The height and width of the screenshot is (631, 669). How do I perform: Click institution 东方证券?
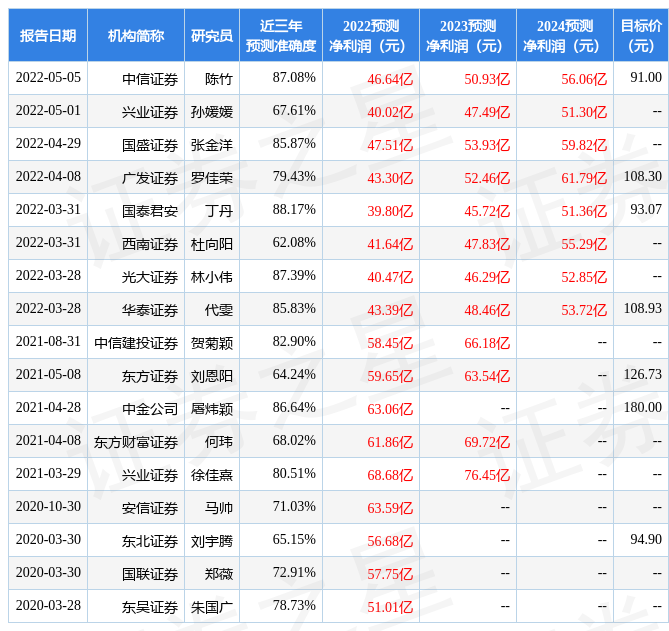[150, 376]
